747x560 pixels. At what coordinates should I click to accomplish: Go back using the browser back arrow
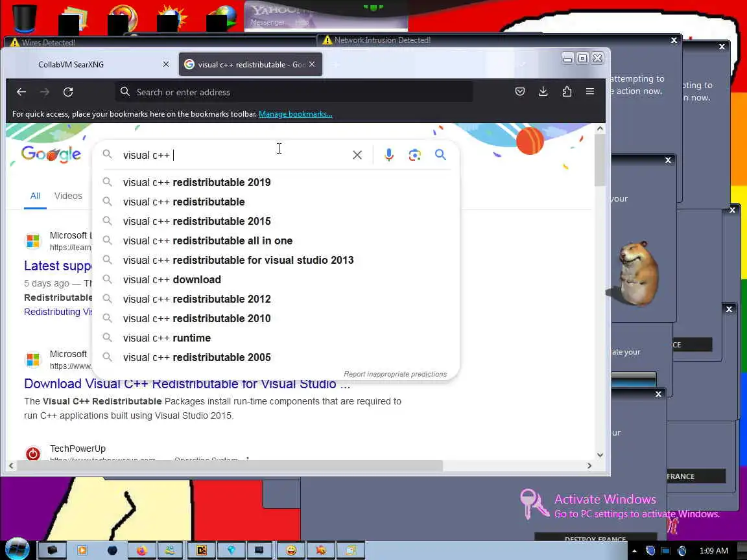tap(21, 92)
